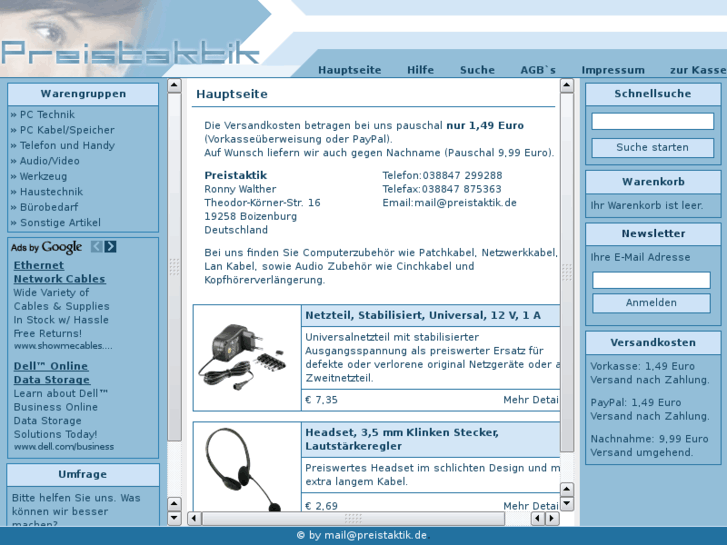Image resolution: width=727 pixels, height=545 pixels.
Task: Click the left sidebar scrollbar thumb
Action: point(174,267)
